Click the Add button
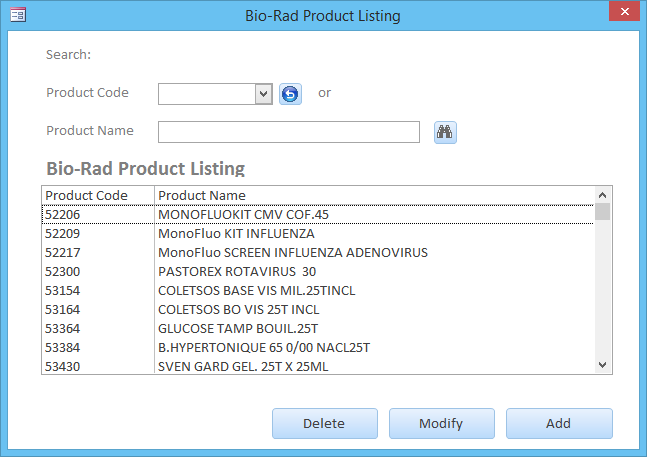This screenshot has height=457, width=647. click(559, 424)
